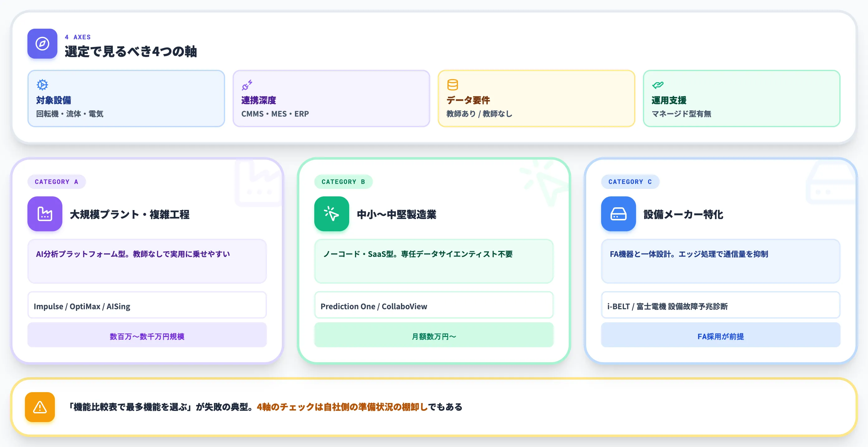Select the CATEGORY B badge

click(343, 182)
